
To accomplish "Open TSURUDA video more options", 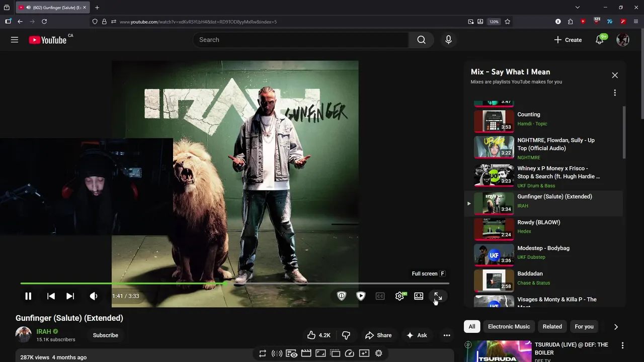I will coord(622,345).
